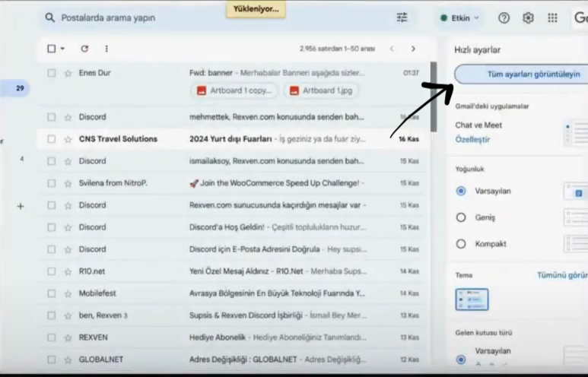Open the Google apps grid icon
Image resolution: width=588 pixels, height=377 pixels.
pos(552,17)
